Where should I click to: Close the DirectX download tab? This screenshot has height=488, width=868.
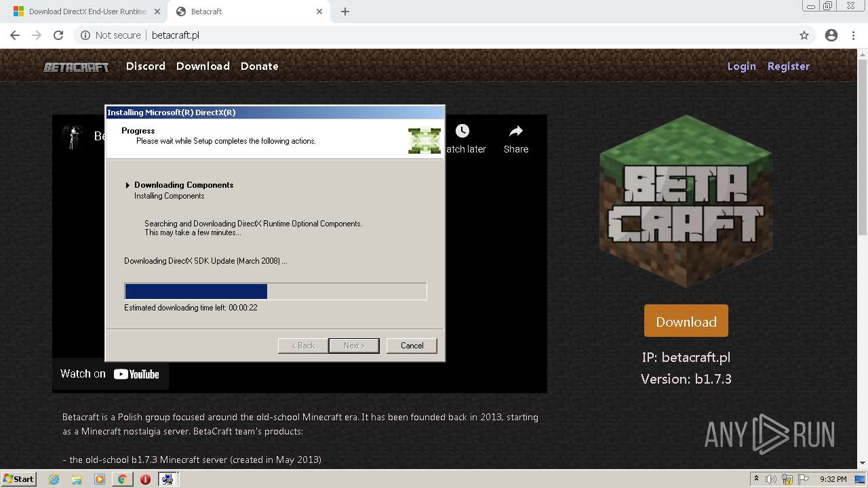157,12
